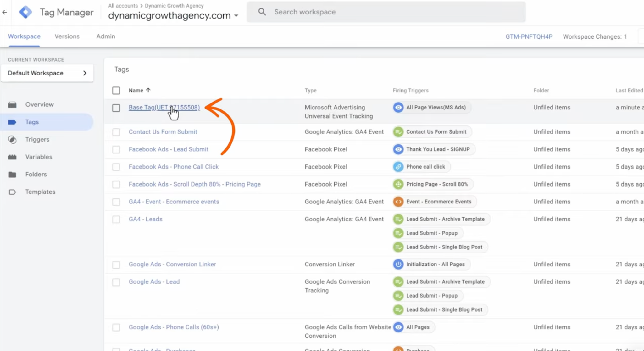The height and width of the screenshot is (351, 644).
Task: Open the Facebook Ads - Lead Submit tag
Action: [x=169, y=149]
